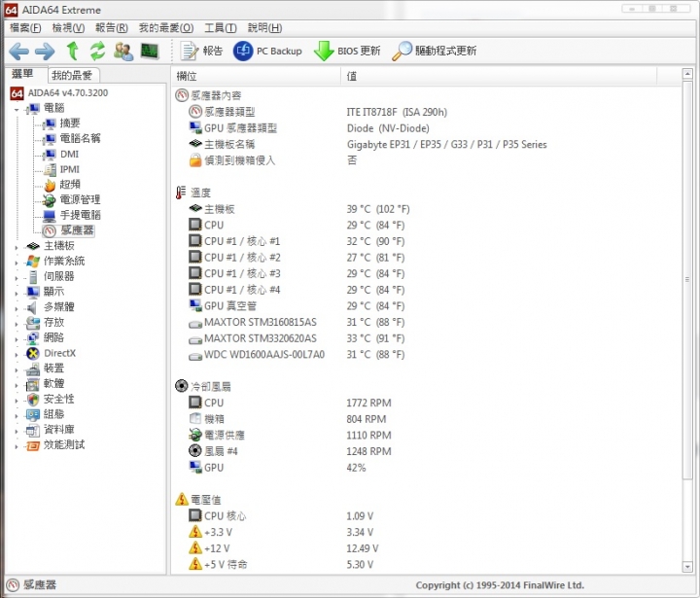Select the +12 V voltage row
700x598 pixels.
click(x=427, y=548)
